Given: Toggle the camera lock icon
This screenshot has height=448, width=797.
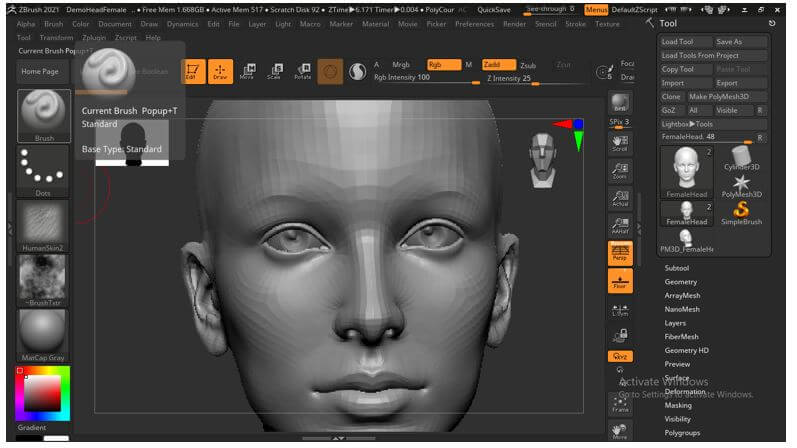Looking at the screenshot, I should click(x=620, y=336).
